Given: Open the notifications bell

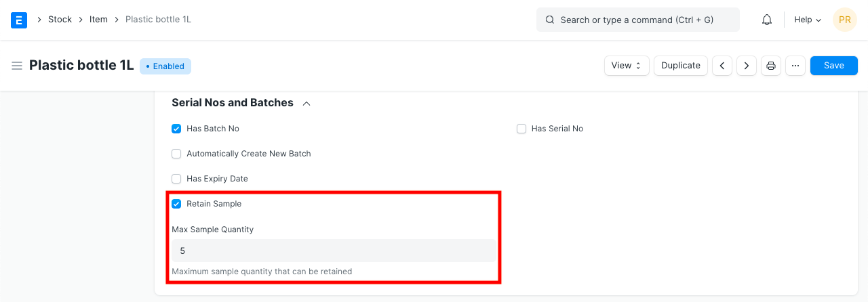Looking at the screenshot, I should click(767, 20).
